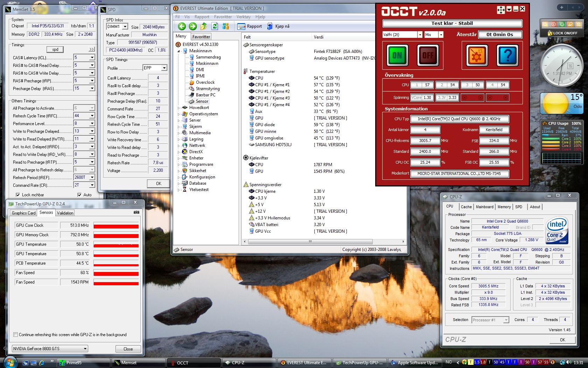This screenshot has height=368, width=588.
Task: Click the spd button in MemSet
Action: [x=55, y=49]
